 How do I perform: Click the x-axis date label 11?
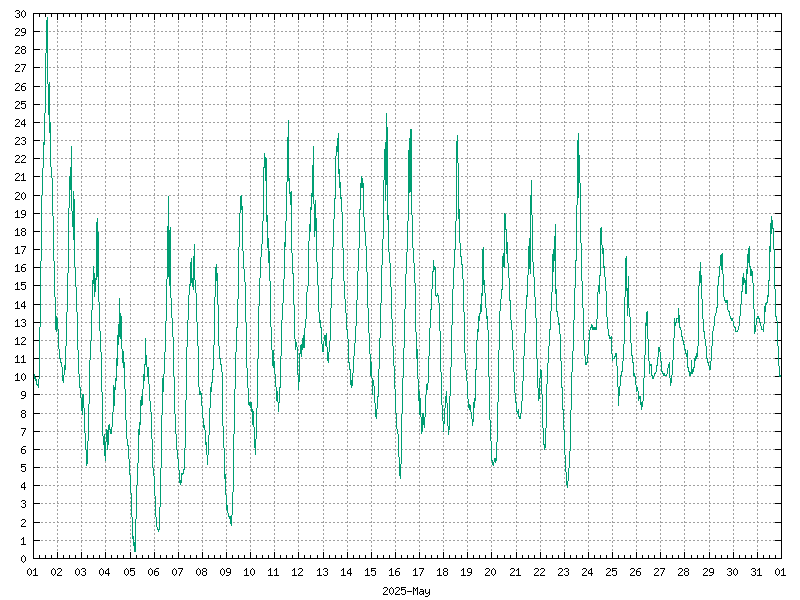[273, 572]
